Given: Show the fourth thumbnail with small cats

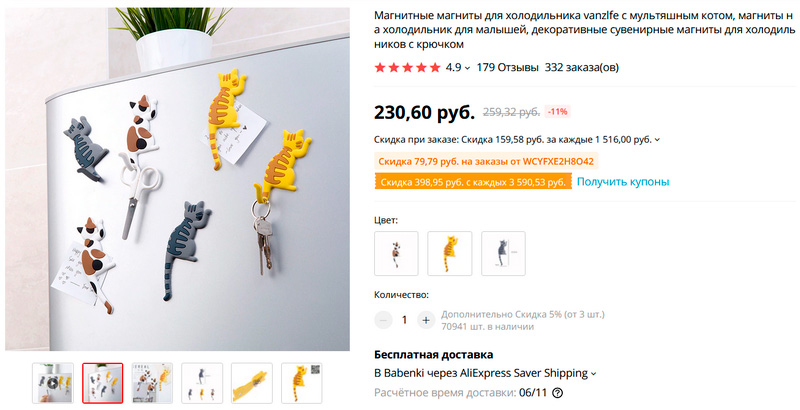Looking at the screenshot, I should coord(202,383).
